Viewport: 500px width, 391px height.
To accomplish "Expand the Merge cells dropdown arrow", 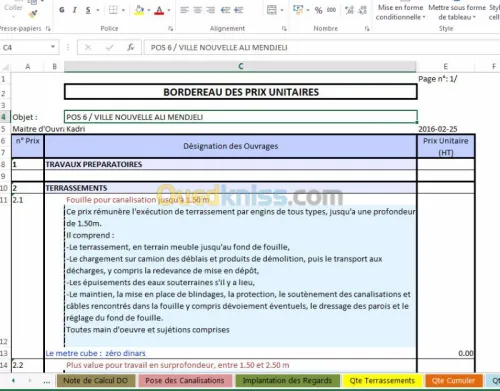I will [282, 10].
